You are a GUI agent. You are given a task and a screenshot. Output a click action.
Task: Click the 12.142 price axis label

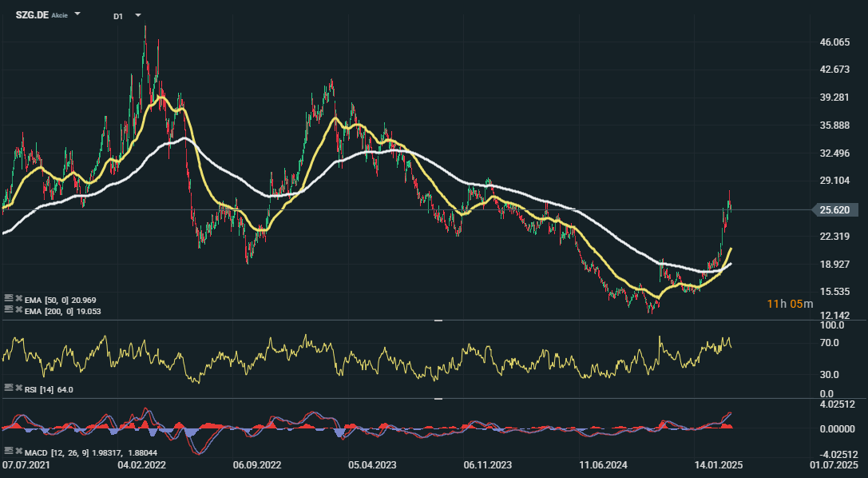[834, 316]
